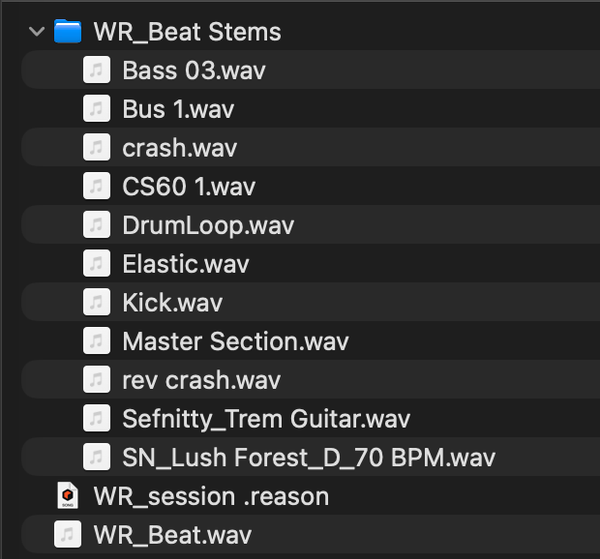Click the Reason song file icon
The image size is (600, 559).
point(68,496)
